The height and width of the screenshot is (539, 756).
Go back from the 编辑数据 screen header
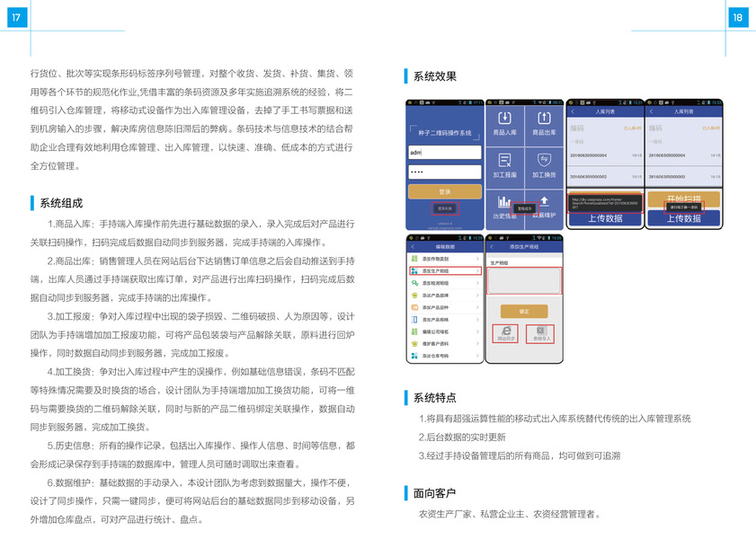click(414, 247)
